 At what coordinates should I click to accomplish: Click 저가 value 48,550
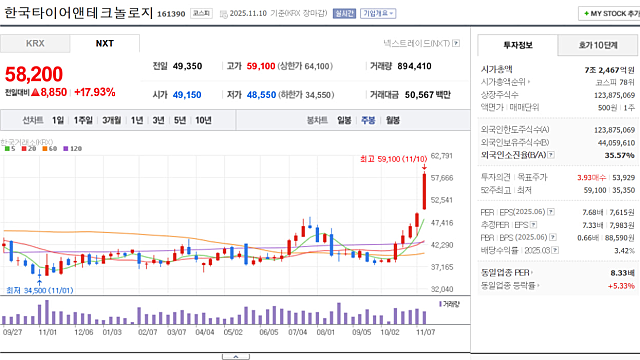pos(261,95)
